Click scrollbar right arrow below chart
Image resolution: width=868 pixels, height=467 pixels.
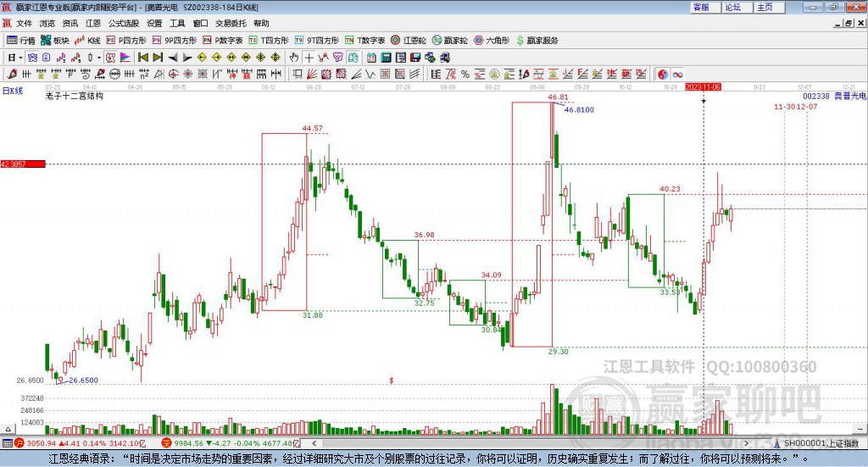tap(746, 443)
